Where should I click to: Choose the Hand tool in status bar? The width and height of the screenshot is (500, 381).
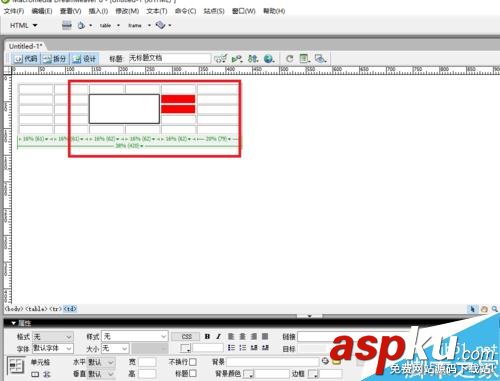484,309
